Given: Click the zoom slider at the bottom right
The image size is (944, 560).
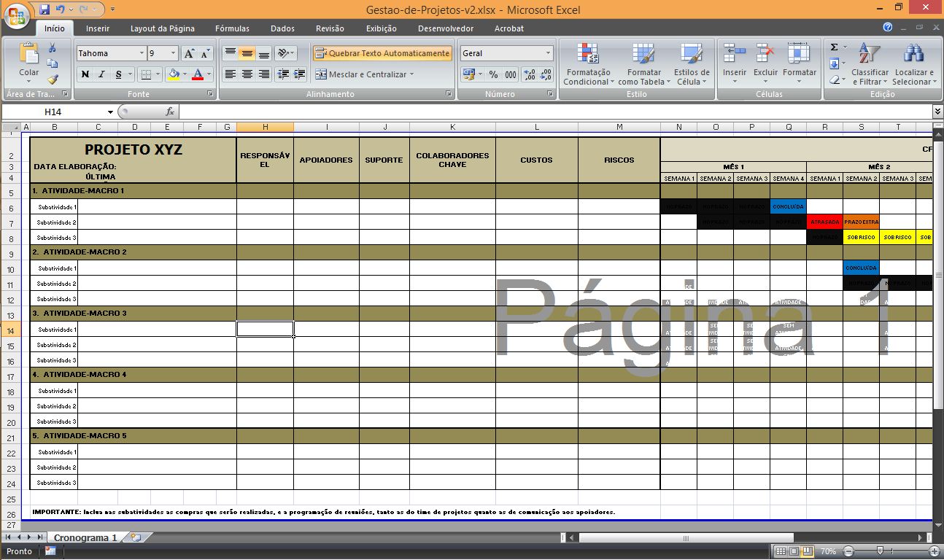Looking at the screenshot, I should 881,551.
